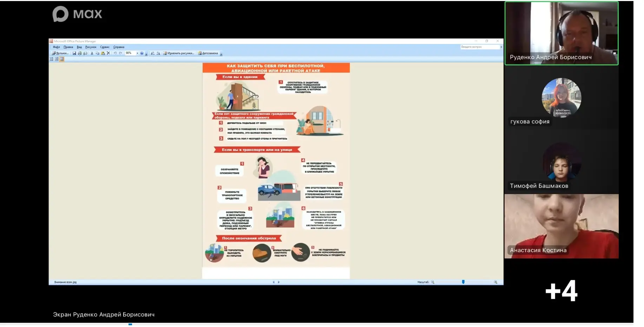Click the Изменить рисунки button
This screenshot has width=644, height=327.
click(x=178, y=53)
